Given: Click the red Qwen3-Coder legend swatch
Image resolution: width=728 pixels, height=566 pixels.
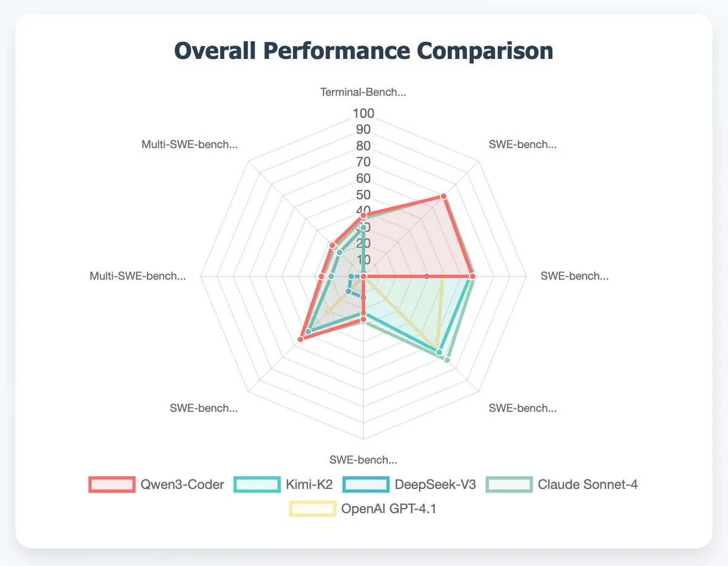Looking at the screenshot, I should coord(112,484).
